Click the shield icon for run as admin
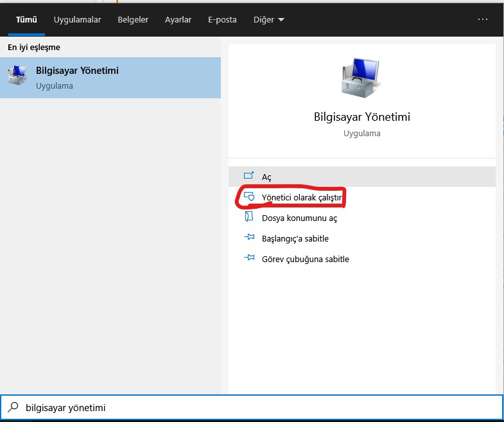Image resolution: width=504 pixels, height=422 pixels. point(249,197)
